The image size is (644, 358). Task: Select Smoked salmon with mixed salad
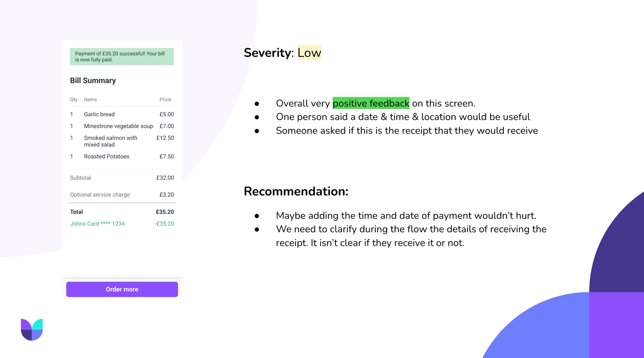111,141
